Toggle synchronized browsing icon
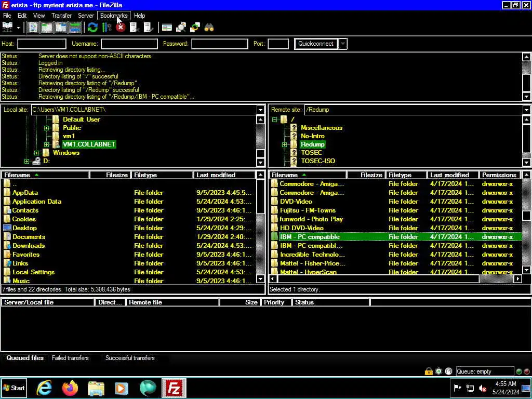 195,28
